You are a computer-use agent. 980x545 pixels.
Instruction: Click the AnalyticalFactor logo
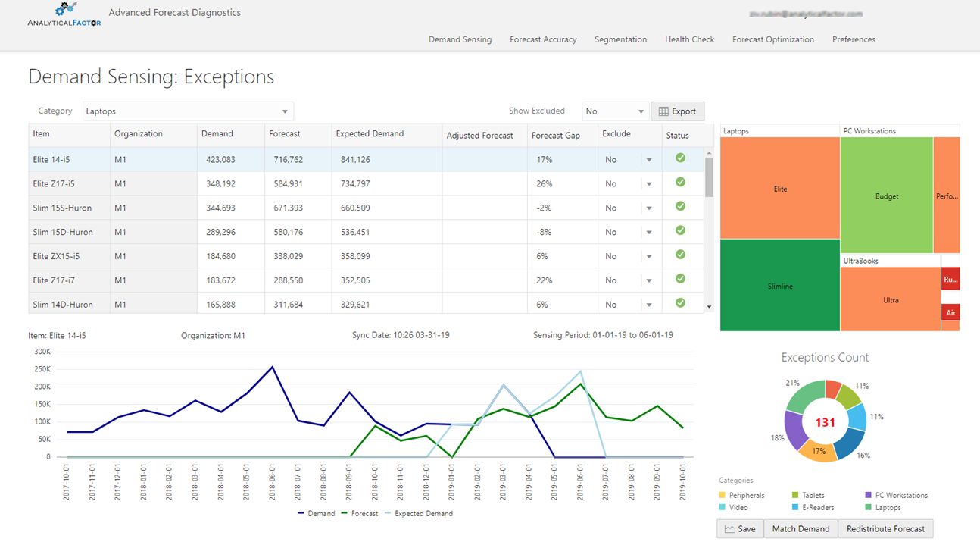(64, 15)
